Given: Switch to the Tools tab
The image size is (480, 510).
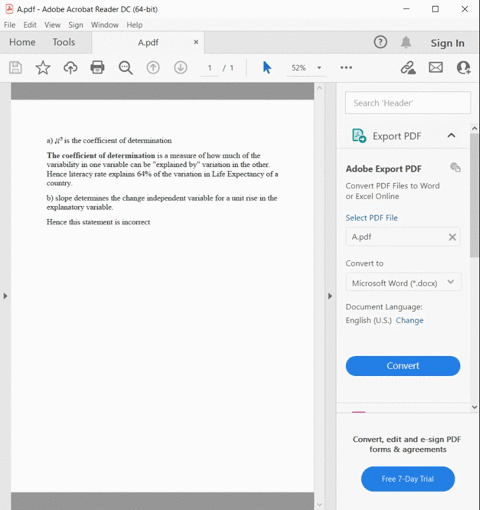Looking at the screenshot, I should [64, 42].
